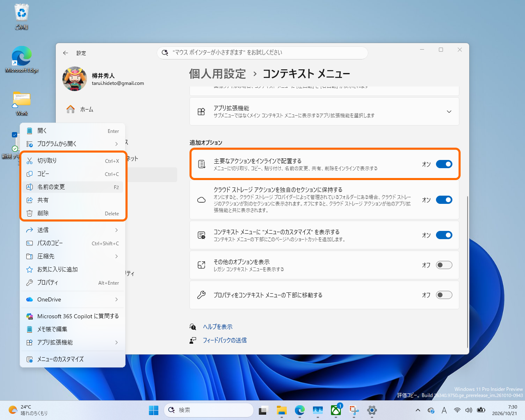
Task: Expand the OneDrive submenu
Action: tap(73, 299)
